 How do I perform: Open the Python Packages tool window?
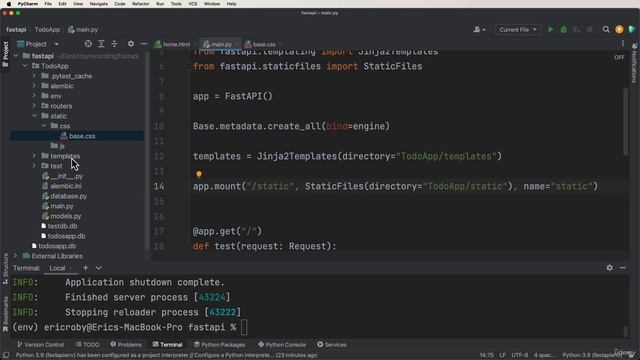(x=219, y=344)
